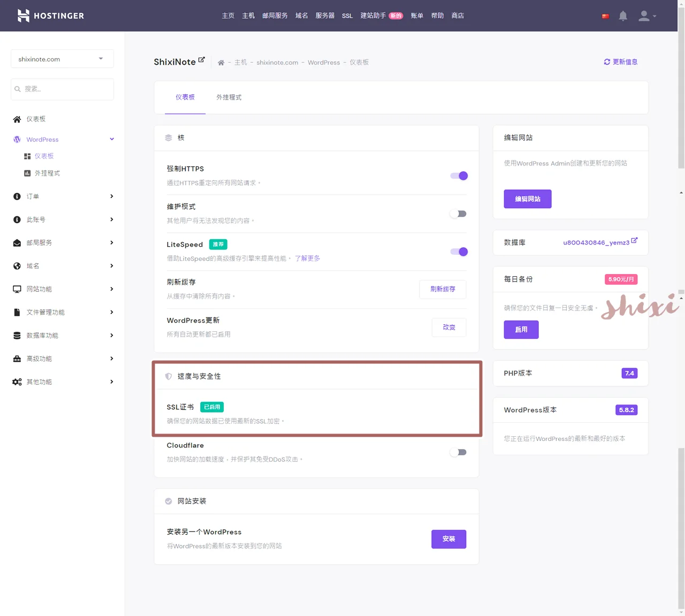Screen dimensions: 685x616
Task: Toggle the 维护模式 switch
Action: (459, 214)
